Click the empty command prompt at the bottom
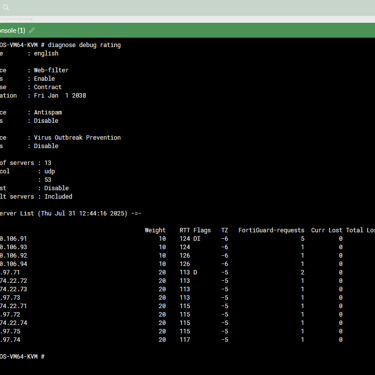 (22, 357)
